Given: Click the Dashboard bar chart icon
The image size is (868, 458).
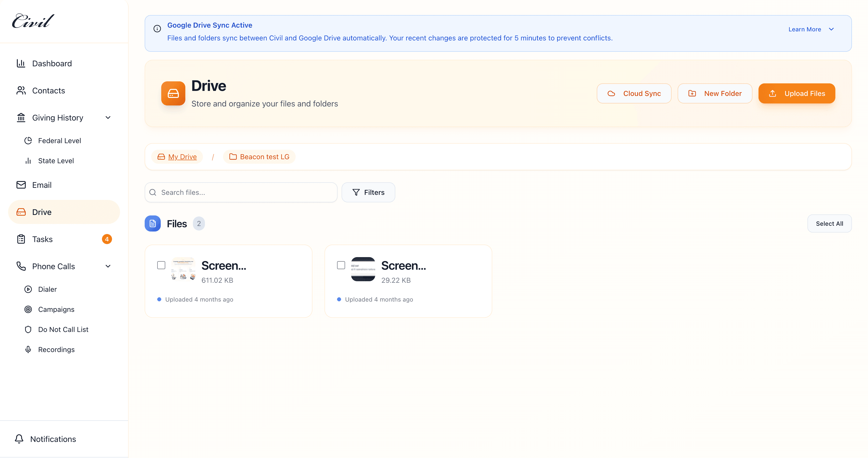Looking at the screenshot, I should (21, 63).
